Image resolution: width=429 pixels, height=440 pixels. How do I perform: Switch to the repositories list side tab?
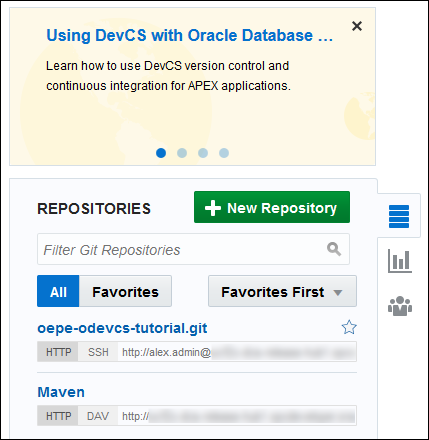pyautogui.click(x=399, y=216)
